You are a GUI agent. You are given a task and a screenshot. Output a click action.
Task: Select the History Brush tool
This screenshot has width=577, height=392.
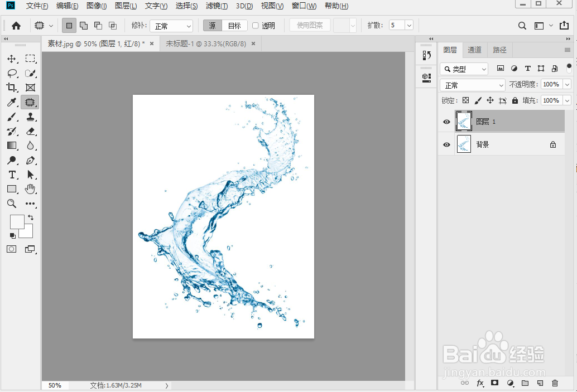coord(12,131)
